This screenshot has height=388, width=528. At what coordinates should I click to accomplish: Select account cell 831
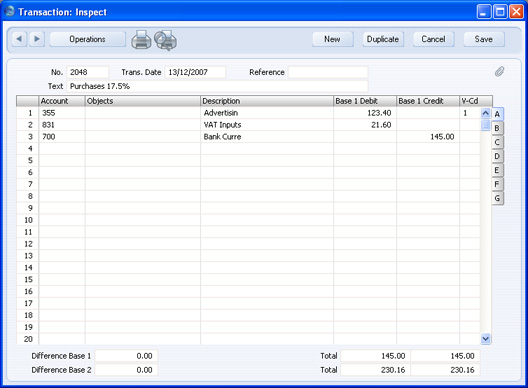pos(62,125)
